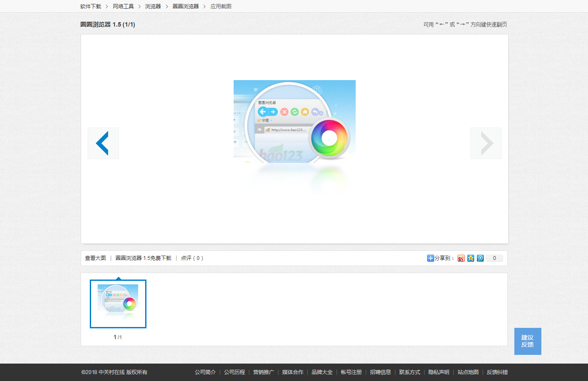Click 分享到 label
Image resolution: width=588 pixels, height=381 pixels.
coord(445,258)
